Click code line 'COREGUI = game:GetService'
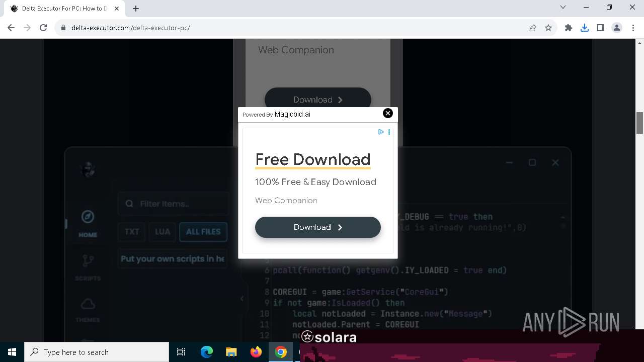This screenshot has height=362, width=644. tap(360, 292)
